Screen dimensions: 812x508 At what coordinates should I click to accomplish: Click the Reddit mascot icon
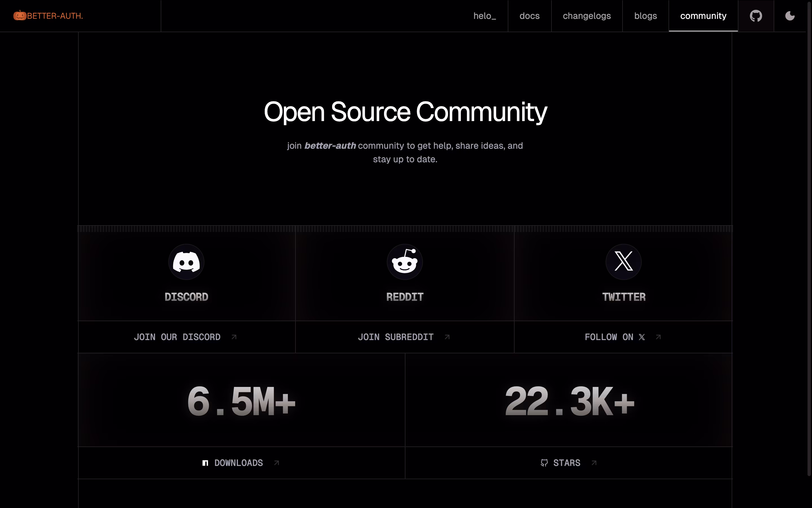point(405,262)
